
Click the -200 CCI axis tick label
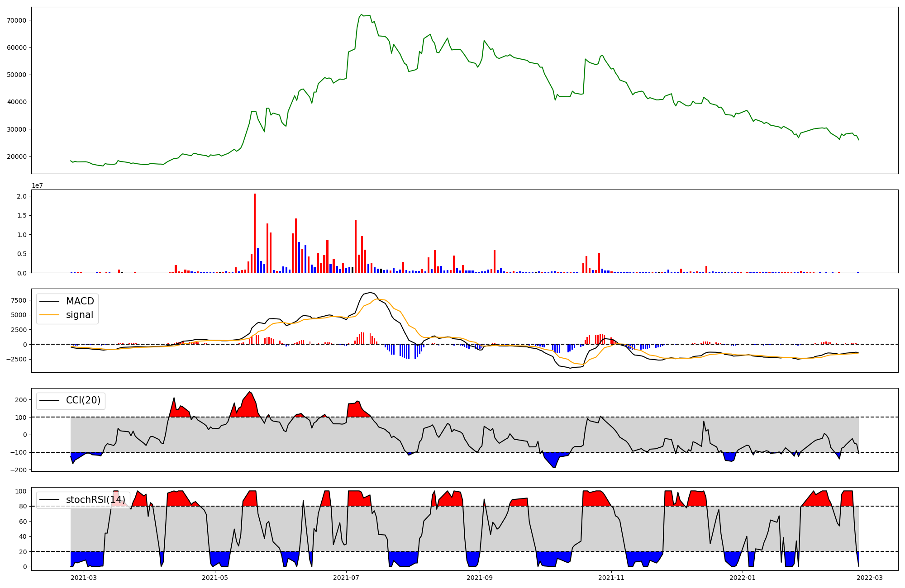[x=18, y=470]
